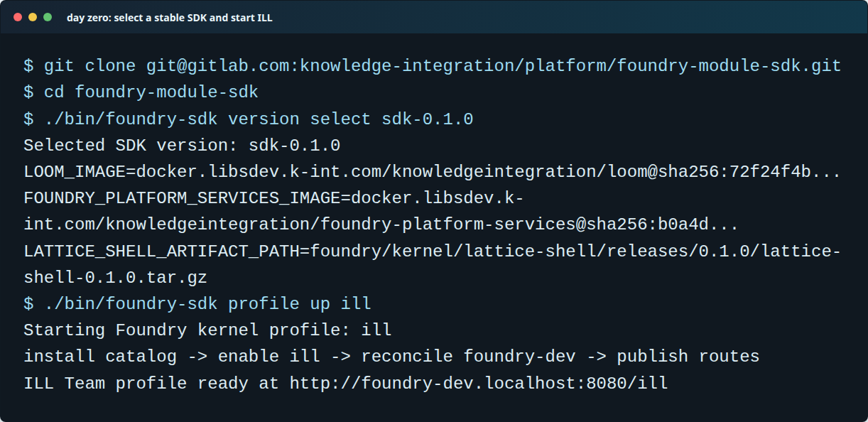Click the 'cd foundry-module-sdk' command line
This screenshot has width=868, height=422.
(141, 92)
